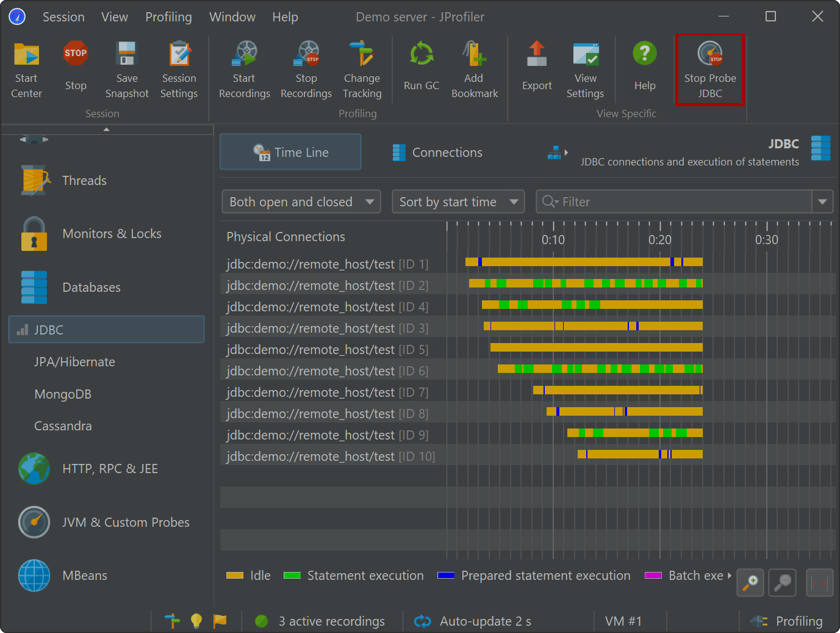The width and height of the screenshot is (840, 633).
Task: Open Session Settings
Action: [x=179, y=70]
